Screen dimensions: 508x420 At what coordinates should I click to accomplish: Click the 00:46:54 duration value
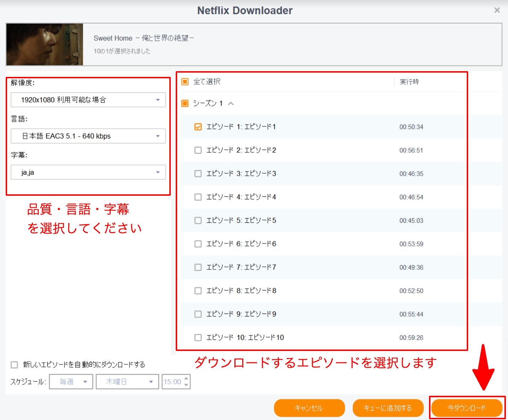tap(411, 197)
